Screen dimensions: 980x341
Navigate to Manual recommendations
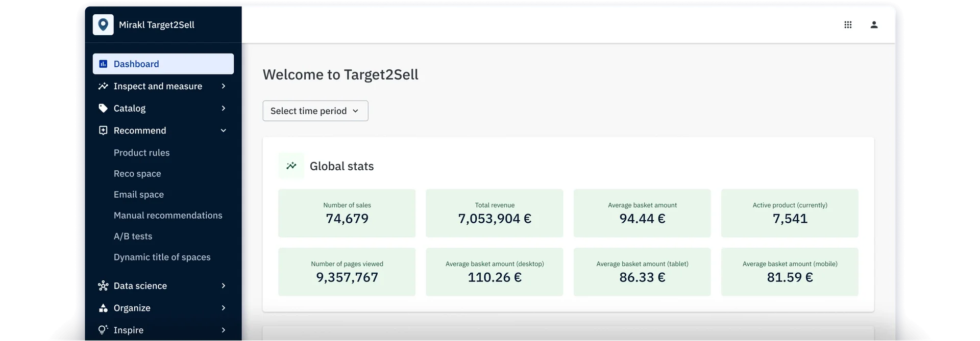pos(168,215)
